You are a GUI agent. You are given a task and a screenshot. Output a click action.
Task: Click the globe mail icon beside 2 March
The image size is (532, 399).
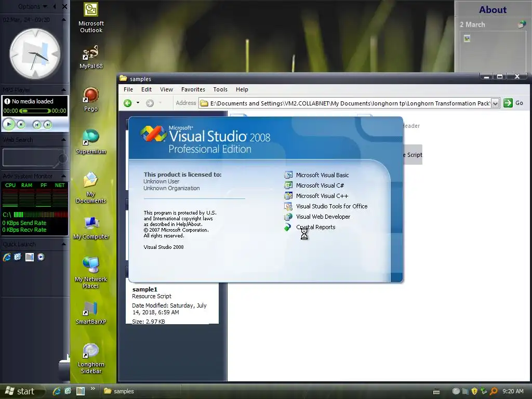[x=522, y=24]
